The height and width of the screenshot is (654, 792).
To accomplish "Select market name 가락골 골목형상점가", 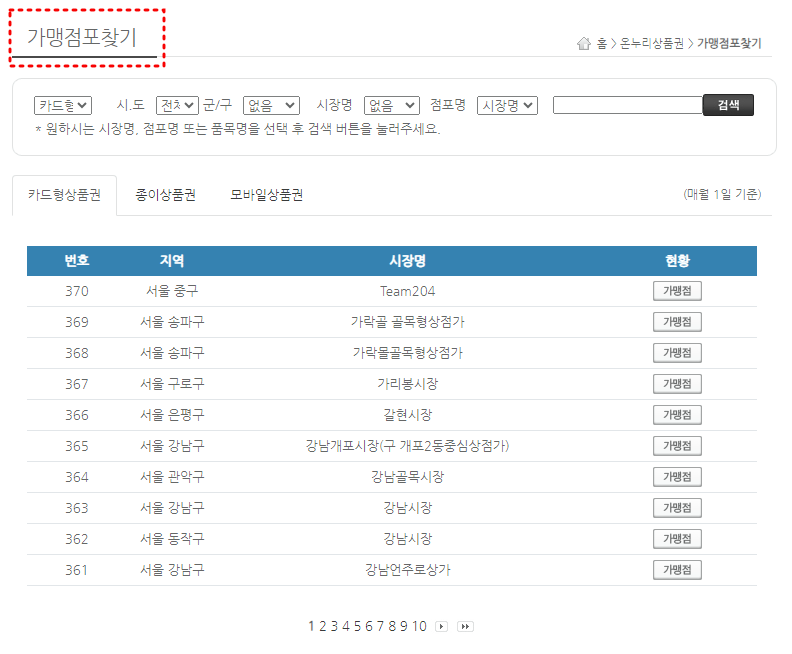I will [x=407, y=322].
